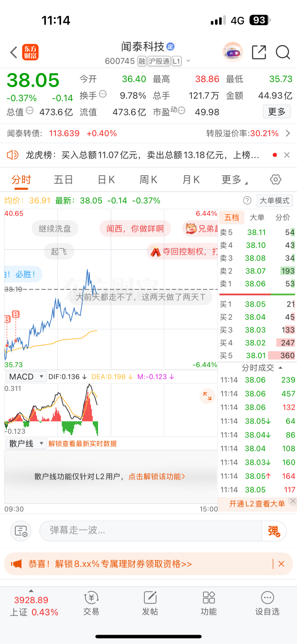This screenshot has height=644, width=297.
Task: Tap the info icon next to 换手
Action: pyautogui.click(x=102, y=94)
